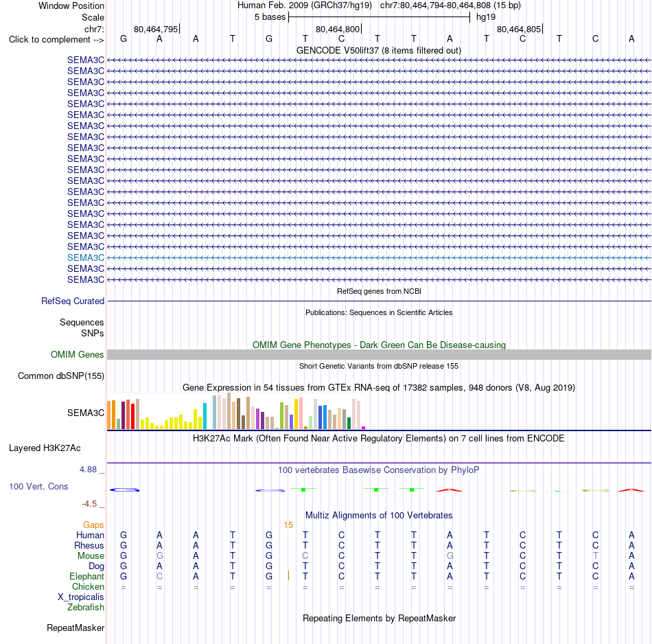Click the 'Chicken' species label
The image size is (652, 644).
(88, 586)
